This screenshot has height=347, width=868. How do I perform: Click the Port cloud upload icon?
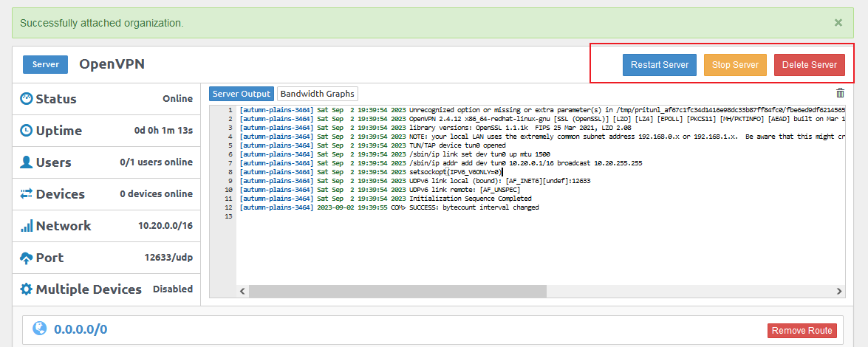tap(26, 258)
